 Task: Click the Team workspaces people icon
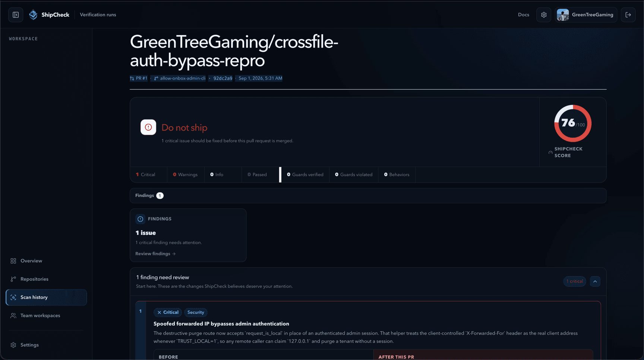(13, 316)
